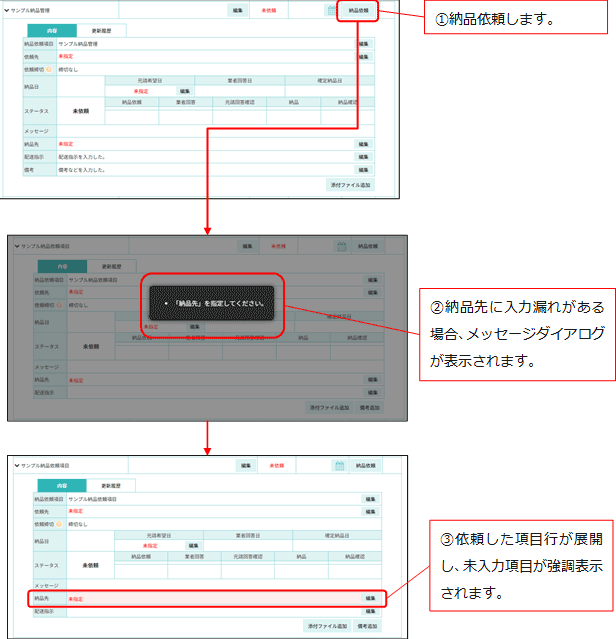616x639 pixels.
Task: Click 備考追加 button in the bottom panel
Action: (x=365, y=626)
